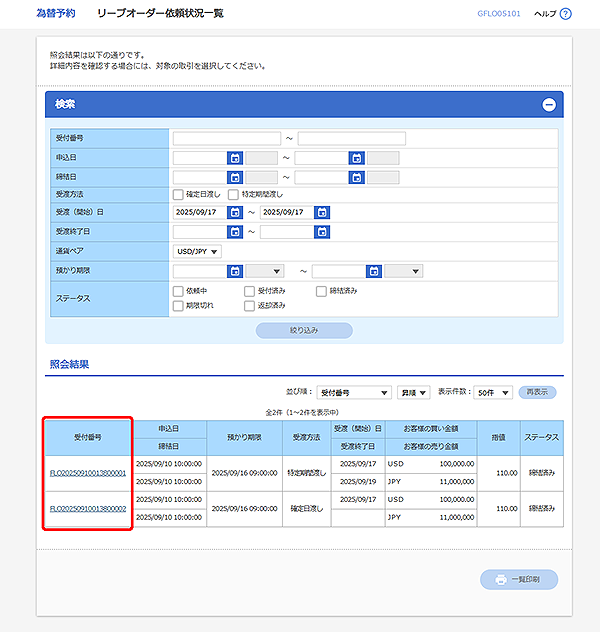This screenshot has height=632, width=600.
Task: Open calendar for 預かり期限 start date
Action: (x=235, y=271)
